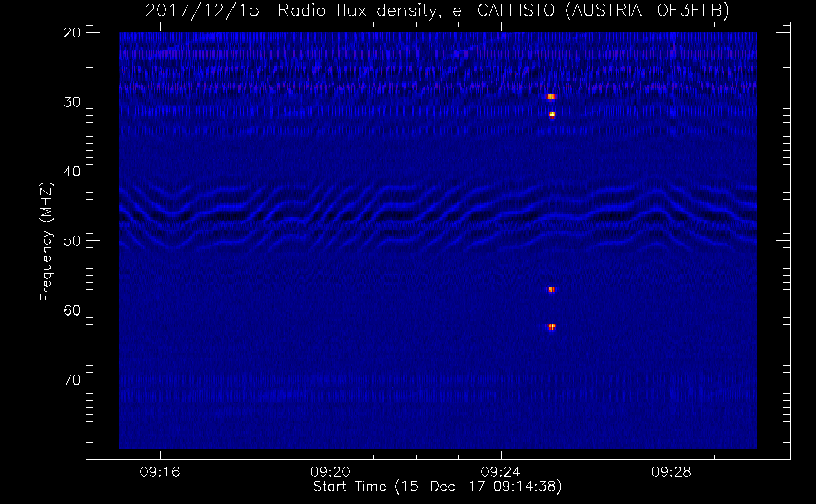Image resolution: width=816 pixels, height=504 pixels.
Task: Click the bright burst spot near 29 MHz
Action: [551, 97]
